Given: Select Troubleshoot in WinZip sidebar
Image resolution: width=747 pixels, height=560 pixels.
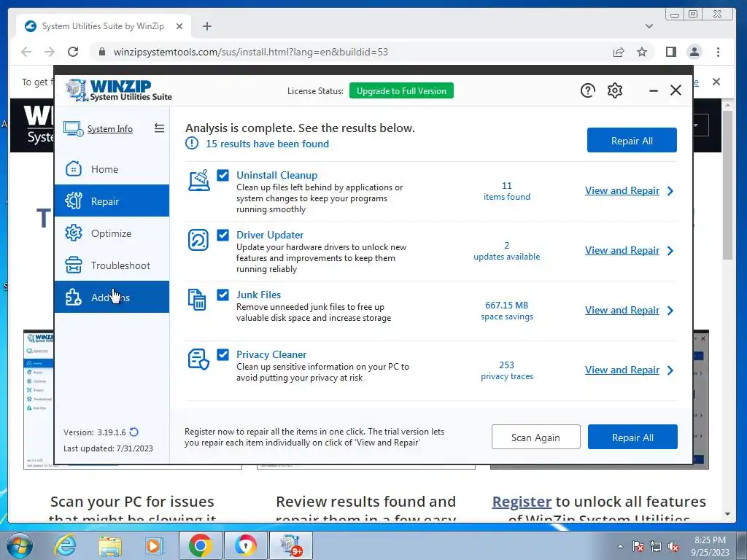Looking at the screenshot, I should coord(112,265).
